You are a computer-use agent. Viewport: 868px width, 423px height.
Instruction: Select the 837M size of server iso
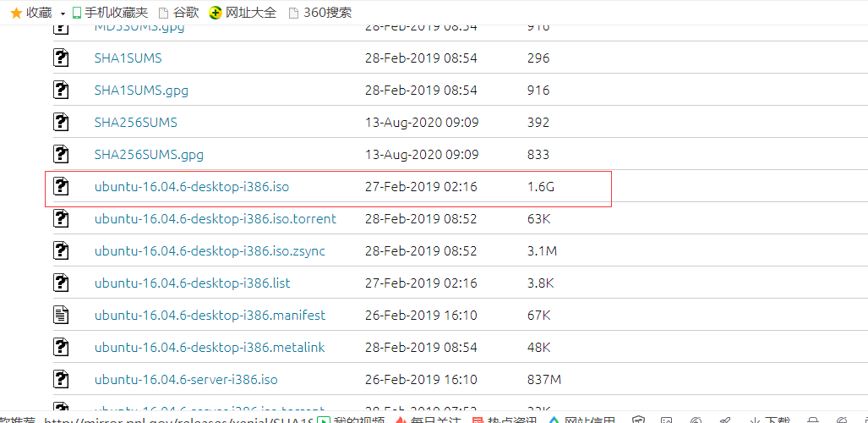pyautogui.click(x=544, y=380)
